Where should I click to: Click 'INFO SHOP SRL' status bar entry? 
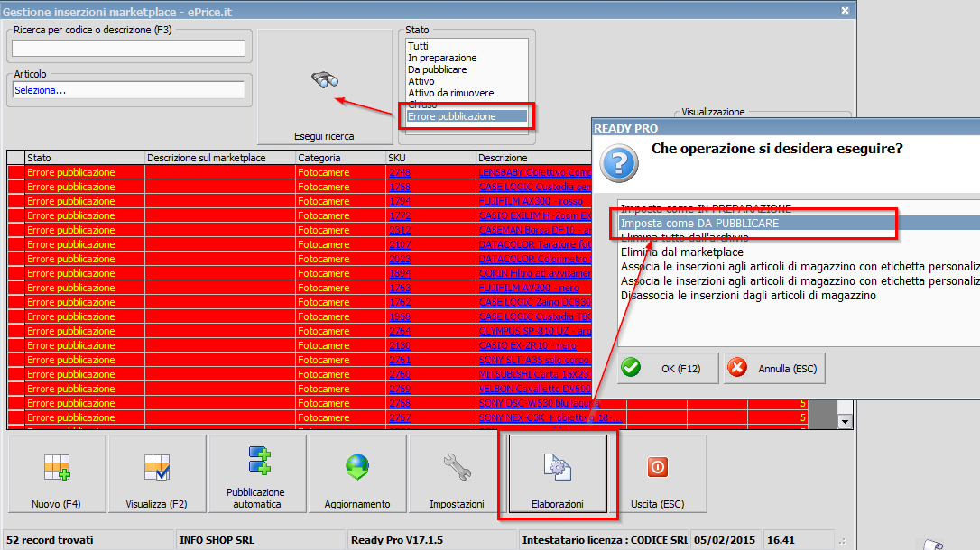[x=217, y=540]
